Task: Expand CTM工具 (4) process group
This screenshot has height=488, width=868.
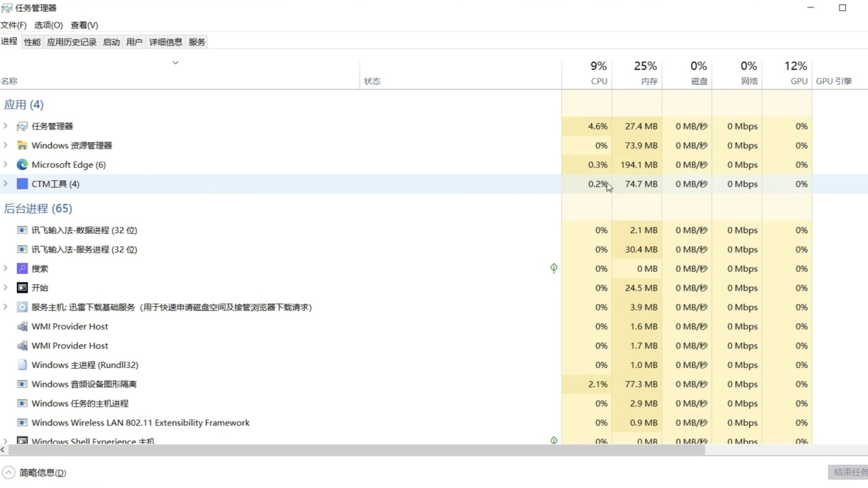Action: point(5,184)
